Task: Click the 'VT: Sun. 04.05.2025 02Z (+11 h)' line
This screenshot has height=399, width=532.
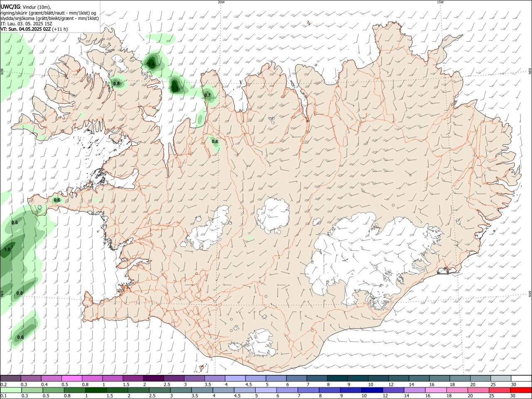Action: [34, 29]
